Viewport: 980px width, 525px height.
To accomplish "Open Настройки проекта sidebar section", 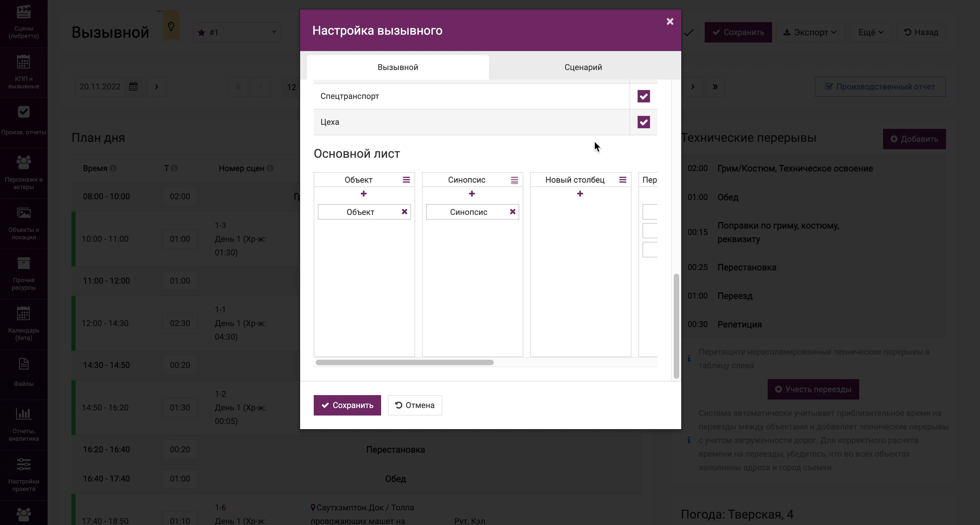I will tap(23, 475).
